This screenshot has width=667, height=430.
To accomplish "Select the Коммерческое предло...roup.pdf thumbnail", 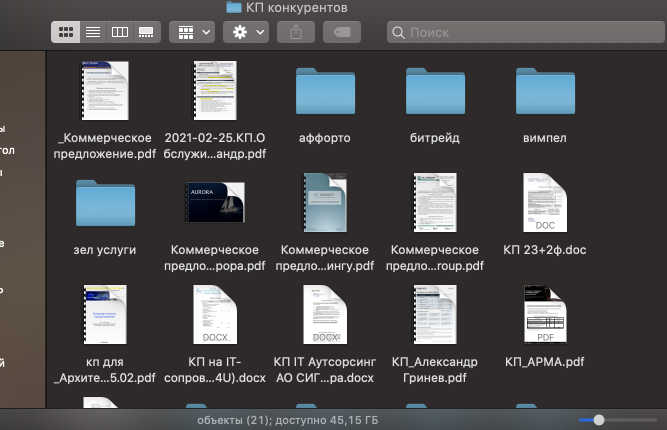I will (435, 202).
